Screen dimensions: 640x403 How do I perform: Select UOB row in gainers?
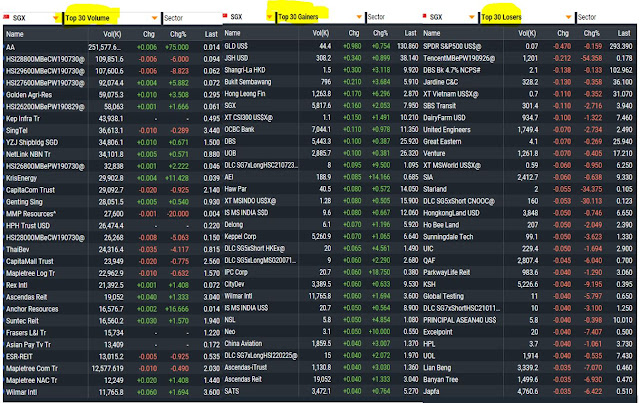[x=322, y=153]
